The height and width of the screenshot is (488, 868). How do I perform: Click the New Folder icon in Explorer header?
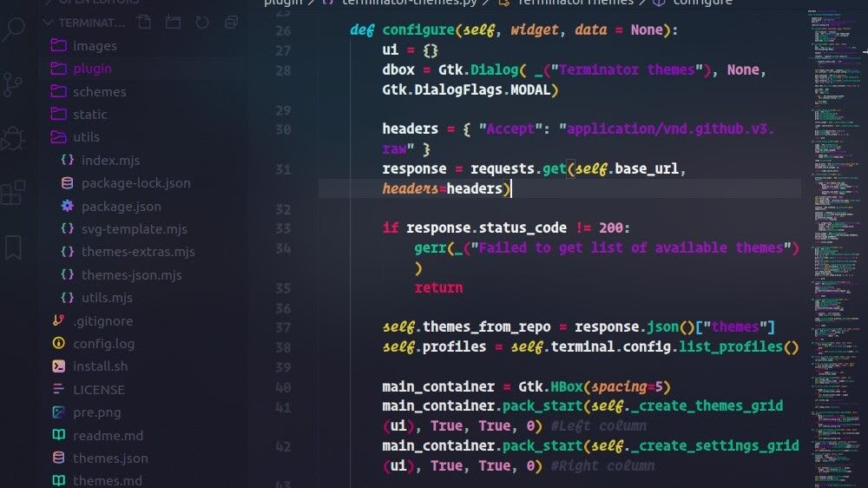tap(174, 23)
